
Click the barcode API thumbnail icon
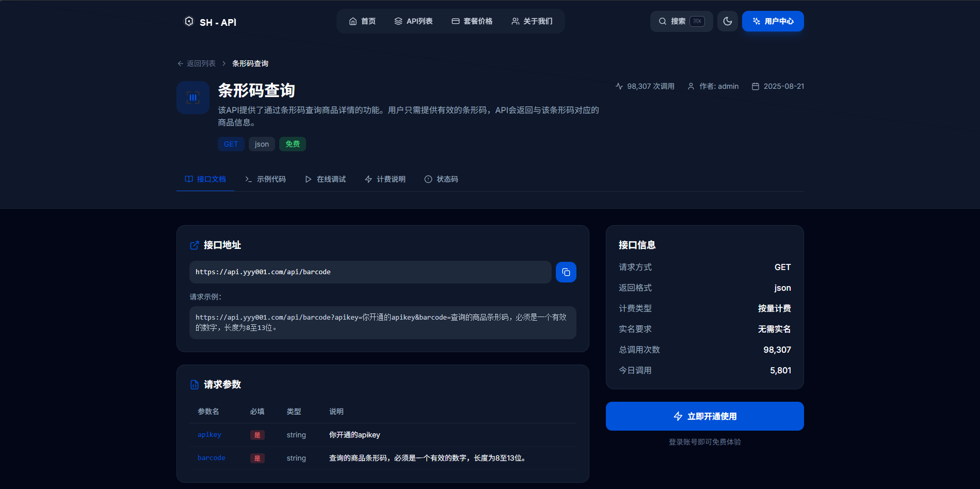(x=192, y=98)
